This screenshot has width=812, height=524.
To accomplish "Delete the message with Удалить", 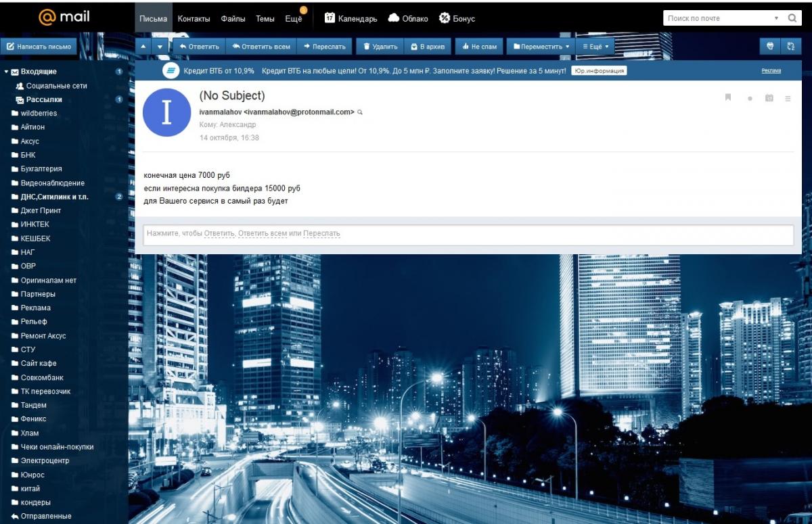I will (380, 47).
